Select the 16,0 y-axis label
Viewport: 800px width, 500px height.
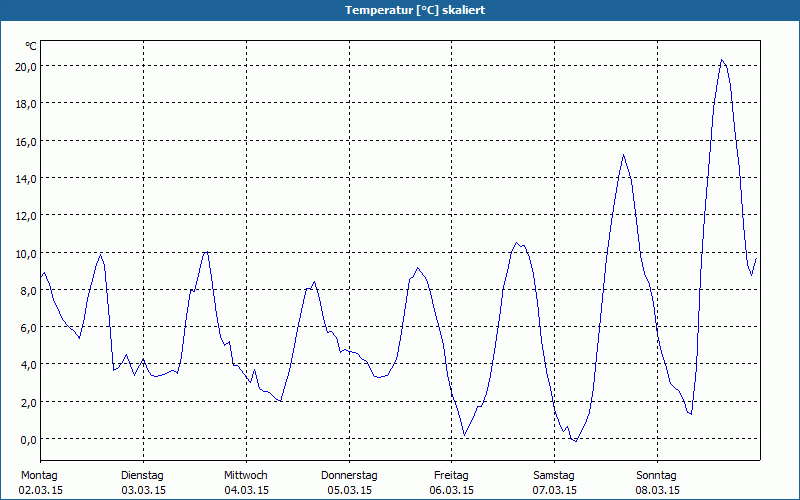pos(25,141)
